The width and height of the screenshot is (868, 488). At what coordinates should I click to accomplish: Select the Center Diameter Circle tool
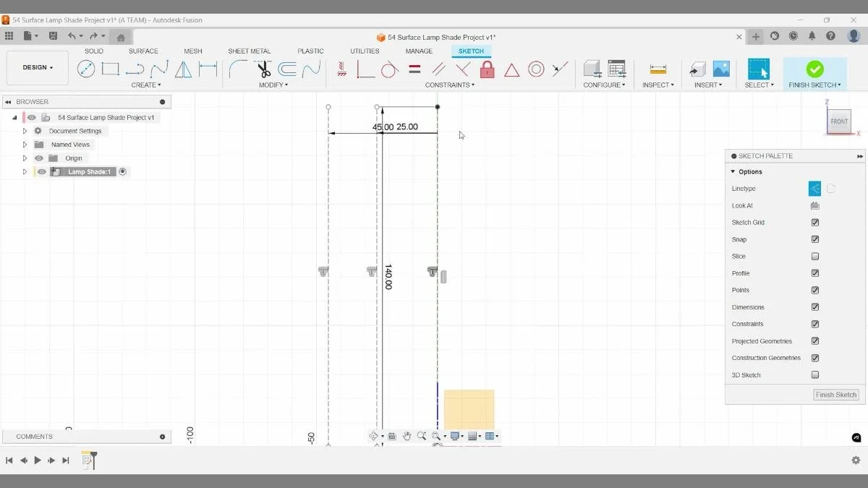[x=86, y=69]
